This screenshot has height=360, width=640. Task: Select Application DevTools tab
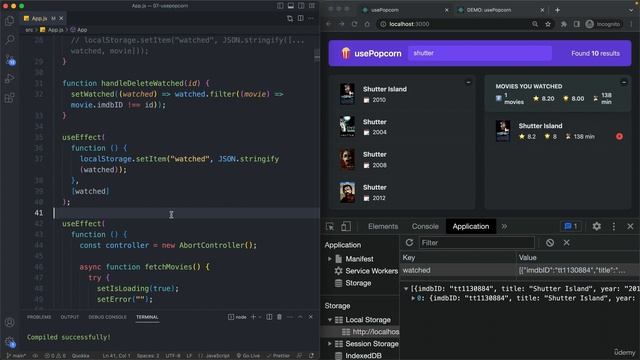tap(471, 227)
